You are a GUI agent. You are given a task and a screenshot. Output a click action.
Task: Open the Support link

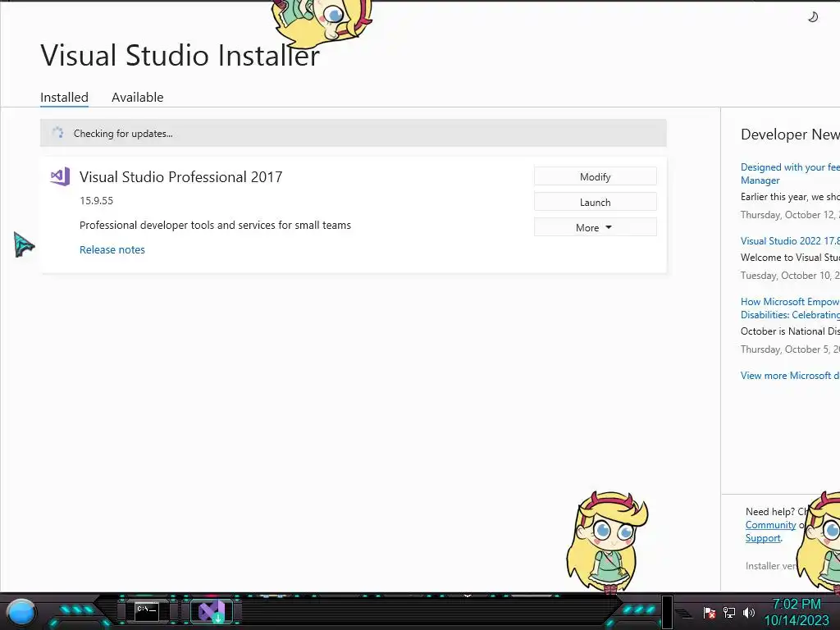[x=763, y=538]
